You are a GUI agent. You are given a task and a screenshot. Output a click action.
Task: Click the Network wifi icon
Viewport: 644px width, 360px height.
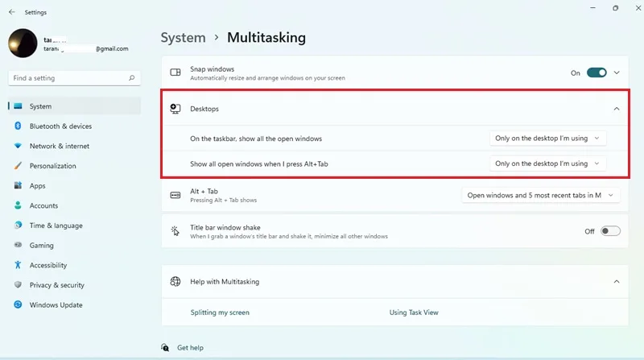18,146
